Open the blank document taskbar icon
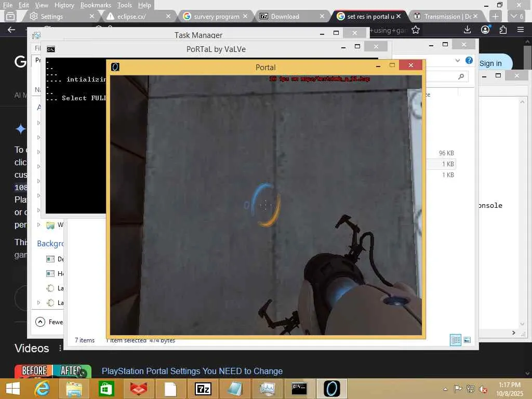 170,389
